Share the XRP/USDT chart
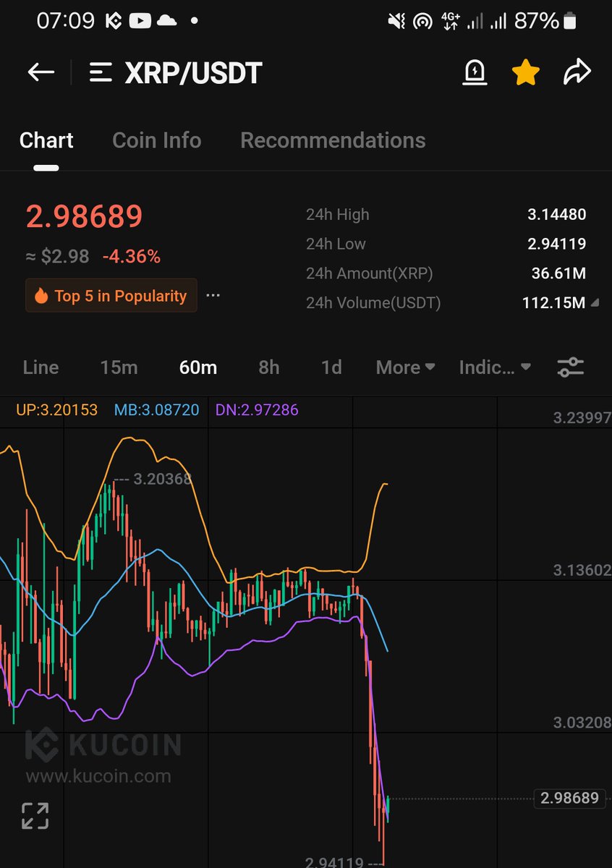 (577, 72)
